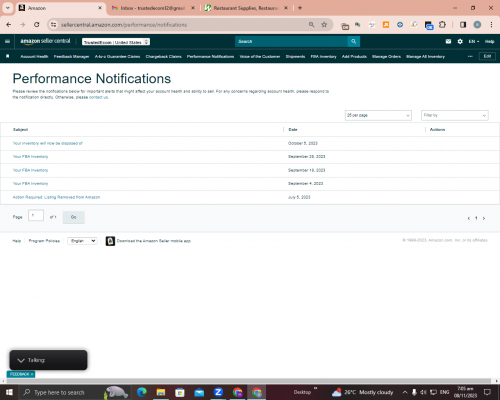Image resolution: width=500 pixels, height=400 pixels.
Task: Open the Chrome extensions puzzle icon
Action: (442, 25)
